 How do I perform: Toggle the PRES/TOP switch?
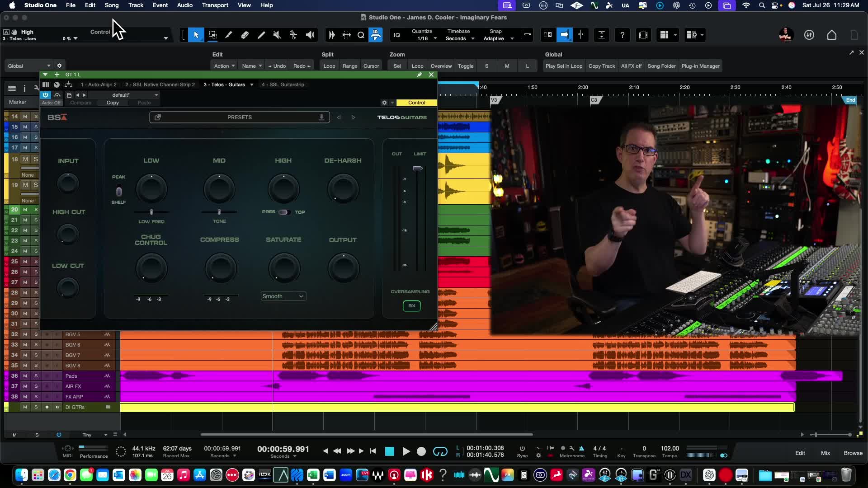pos(284,212)
